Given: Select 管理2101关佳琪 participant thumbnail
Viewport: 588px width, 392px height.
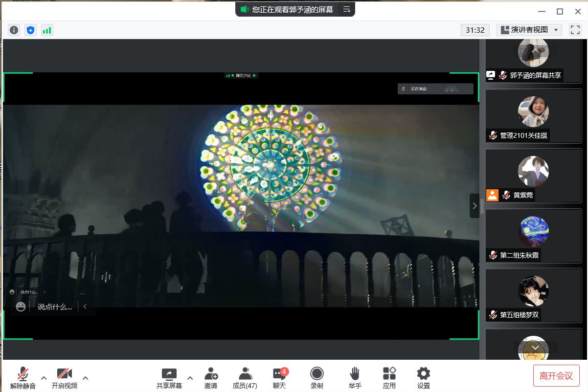Looking at the screenshot, I should pos(533,116).
